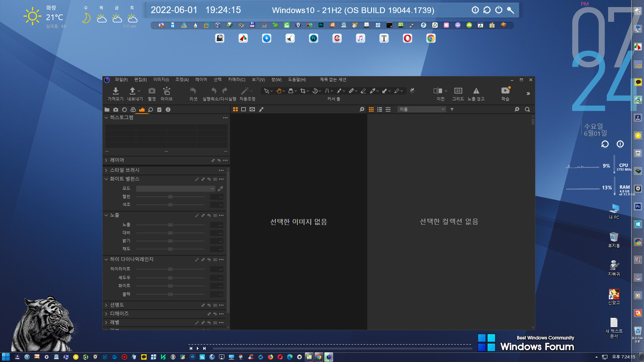Switch browser to list view
Screen dimensions: 644x362
click(380, 109)
